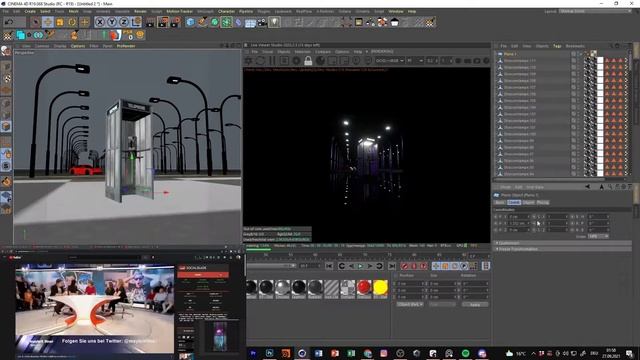Viewport: 640px width, 360px height.
Task: Select the red material swatch
Action: [x=364, y=288]
